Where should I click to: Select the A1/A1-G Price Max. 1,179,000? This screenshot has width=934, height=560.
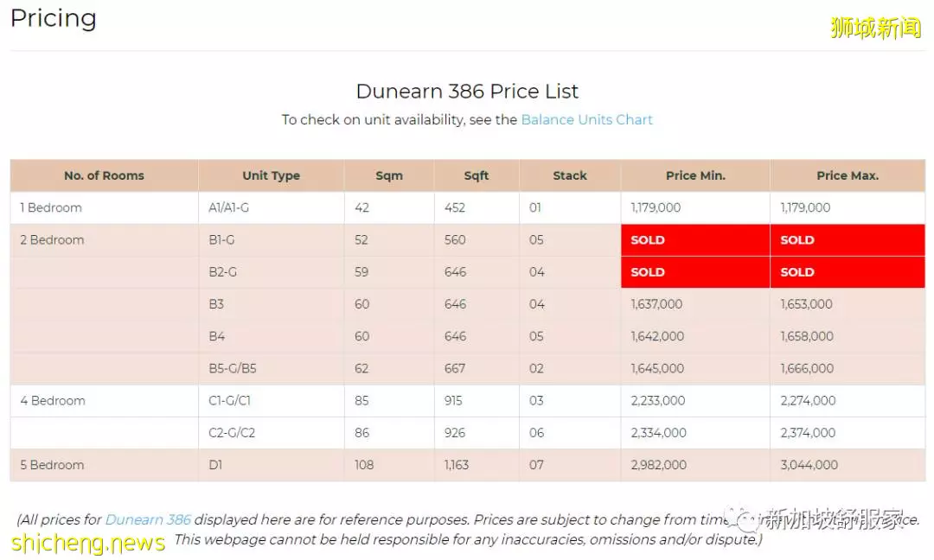pyautogui.click(x=805, y=207)
